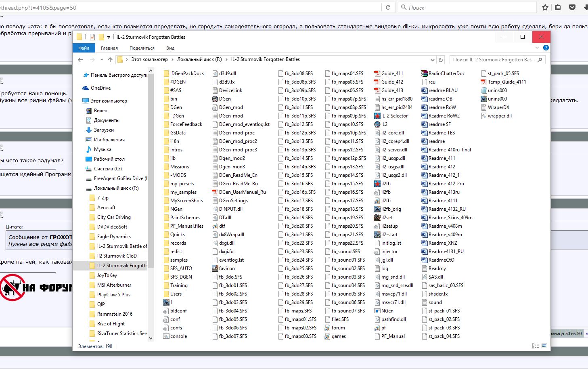Open address bar history dropdown

click(433, 60)
